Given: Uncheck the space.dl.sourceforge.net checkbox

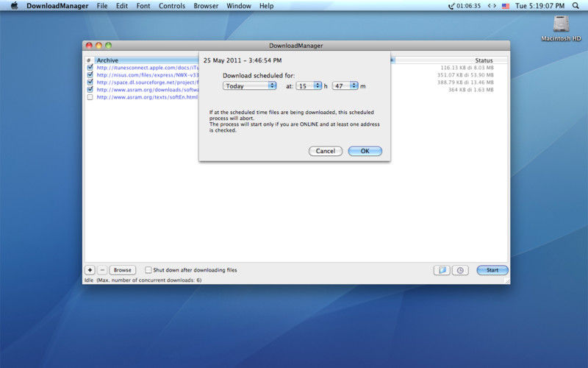Looking at the screenshot, I should point(90,82).
